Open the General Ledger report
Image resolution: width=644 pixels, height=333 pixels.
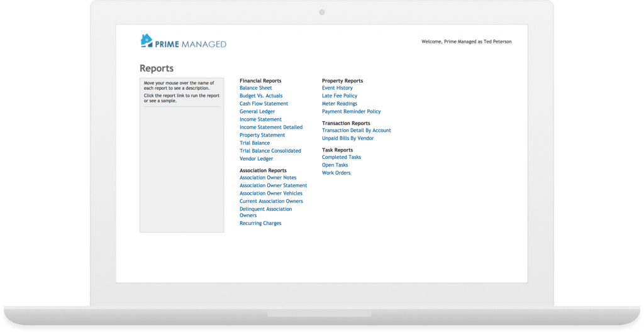click(257, 112)
